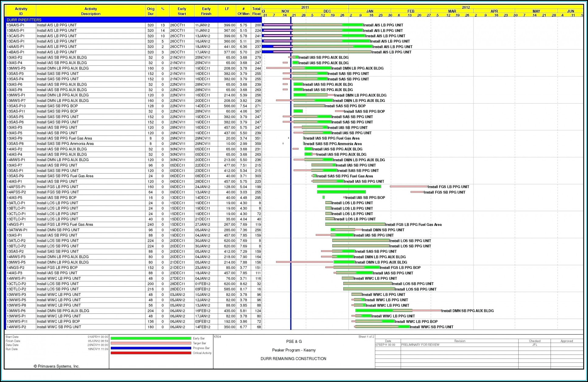The image size is (588, 382).
Task: Click the red Critical Activity legend swatch
Action: pos(151,353)
